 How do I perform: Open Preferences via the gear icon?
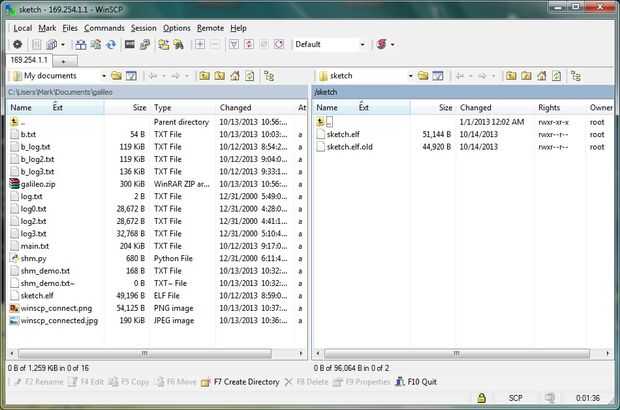tap(17, 44)
